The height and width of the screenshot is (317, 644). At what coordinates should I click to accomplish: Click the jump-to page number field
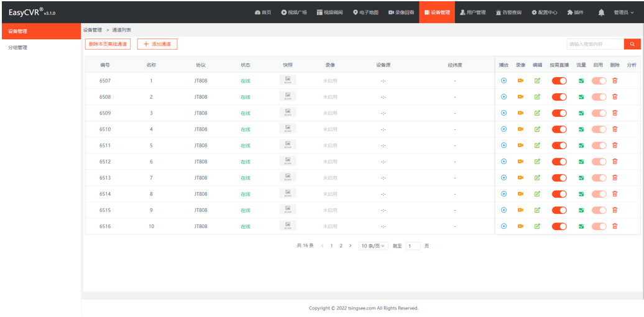pos(413,246)
